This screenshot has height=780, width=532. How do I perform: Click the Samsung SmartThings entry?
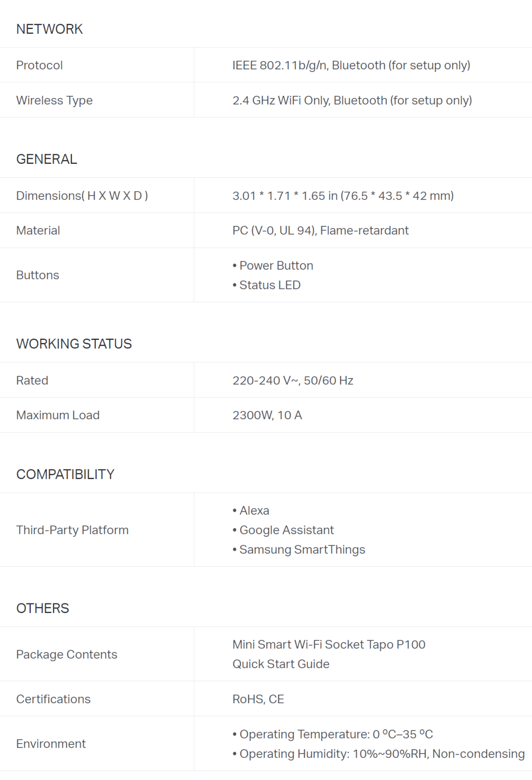[302, 550]
